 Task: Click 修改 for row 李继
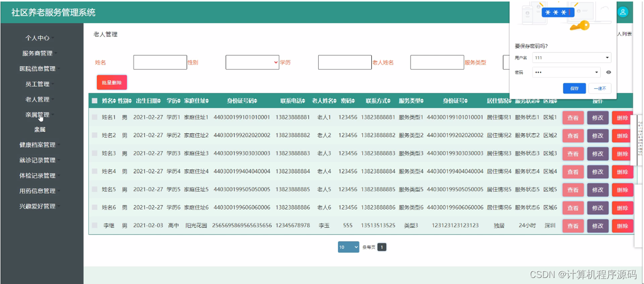click(x=598, y=226)
